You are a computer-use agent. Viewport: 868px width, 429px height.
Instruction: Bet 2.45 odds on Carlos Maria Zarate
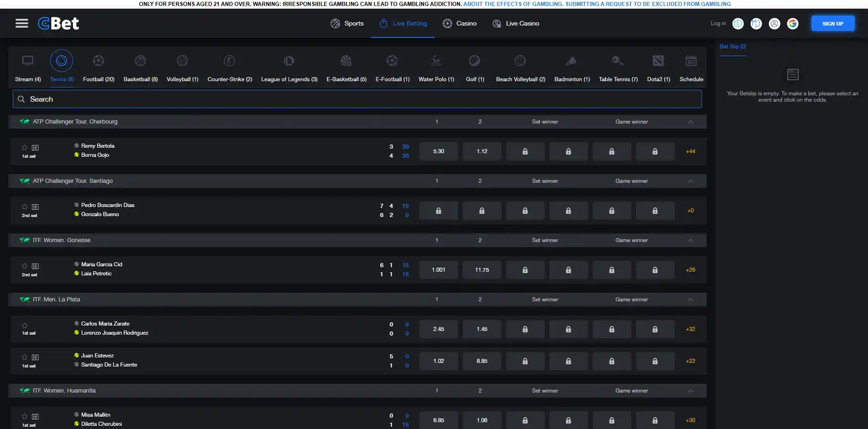439,329
